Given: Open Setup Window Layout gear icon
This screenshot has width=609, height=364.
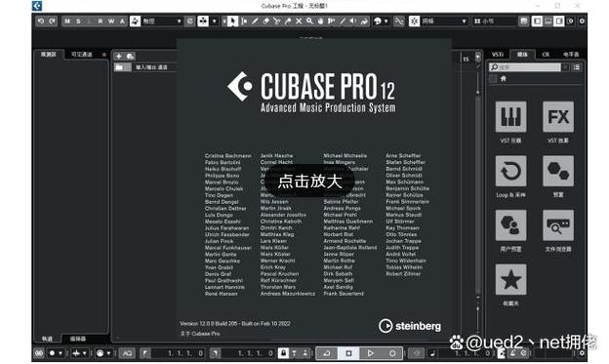Looking at the screenshot, I should click(571, 20).
